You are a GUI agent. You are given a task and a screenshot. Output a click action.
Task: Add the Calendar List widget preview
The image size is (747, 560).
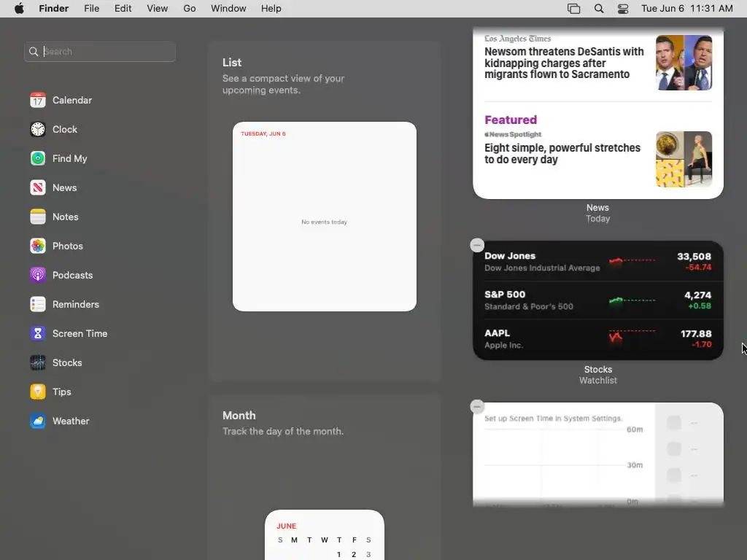pos(325,217)
